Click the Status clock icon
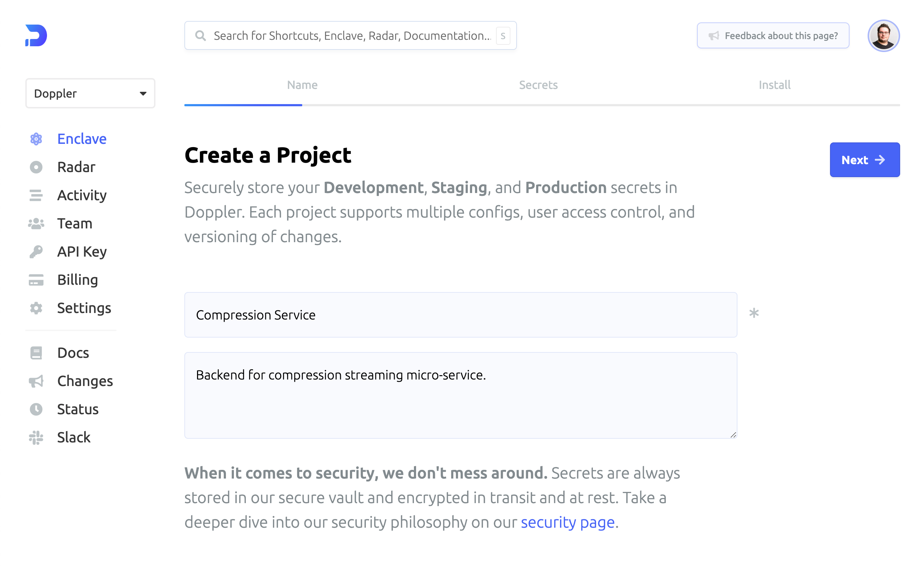 (36, 409)
